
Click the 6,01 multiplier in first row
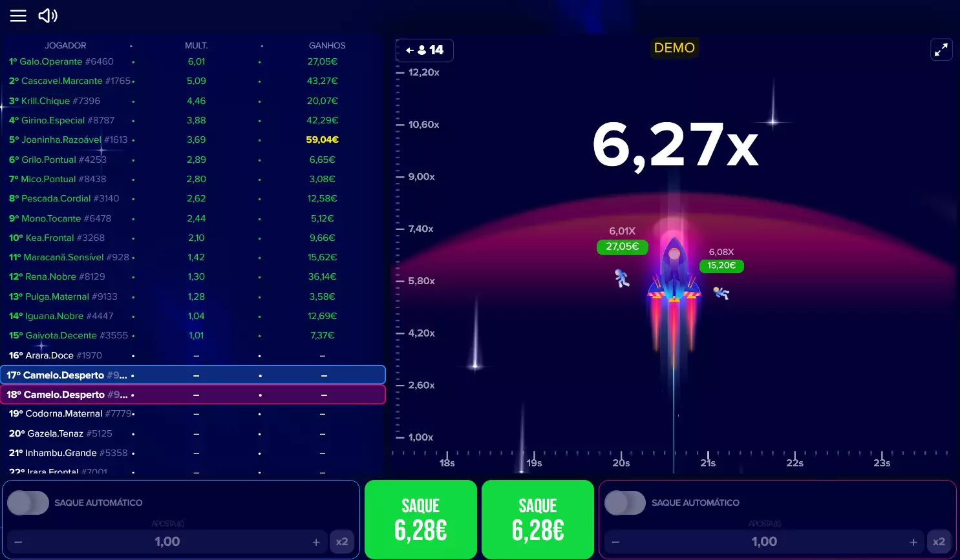[197, 61]
